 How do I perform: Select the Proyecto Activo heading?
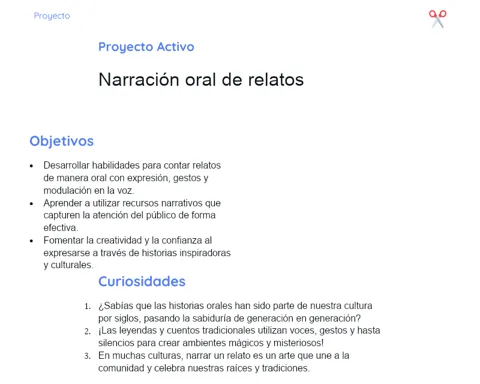click(x=146, y=47)
